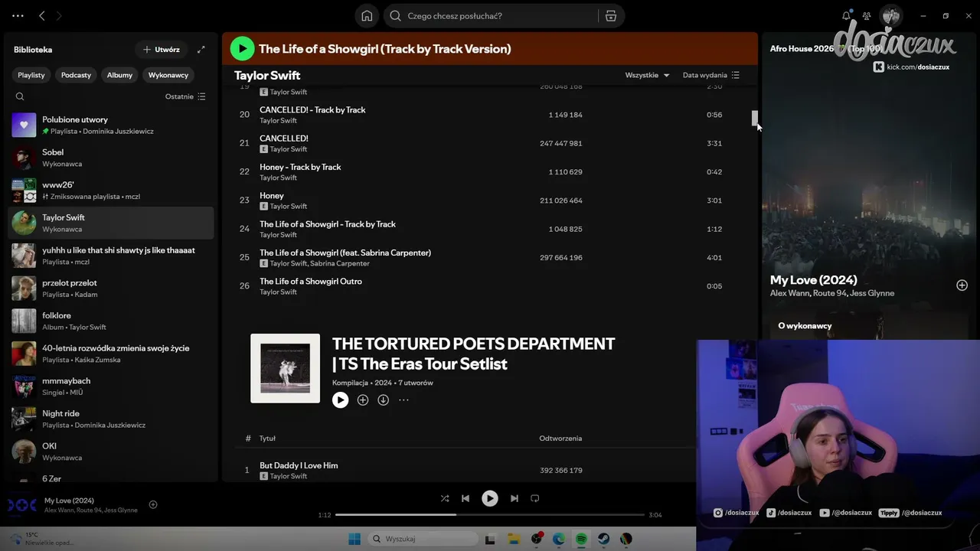Image resolution: width=980 pixels, height=551 pixels.
Task: Play the Tortured Poets Department compilation
Action: tap(341, 400)
